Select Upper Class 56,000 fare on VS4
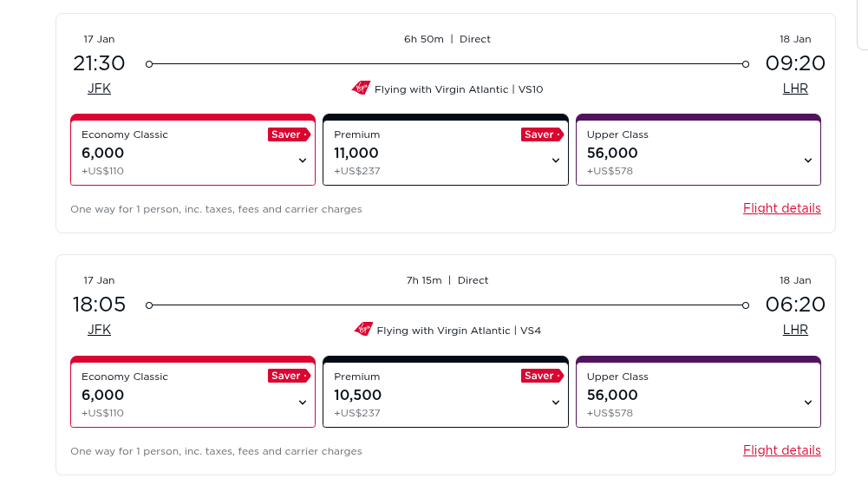 pos(685,396)
